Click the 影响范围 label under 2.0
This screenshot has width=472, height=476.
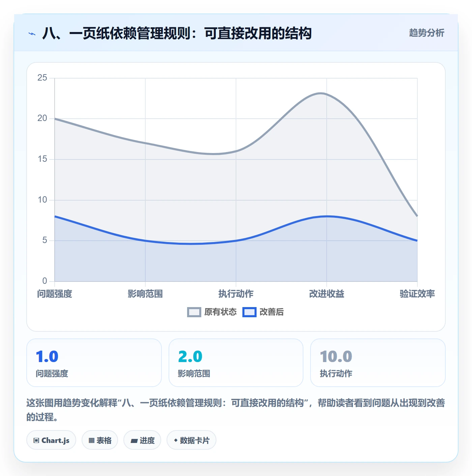(x=194, y=374)
